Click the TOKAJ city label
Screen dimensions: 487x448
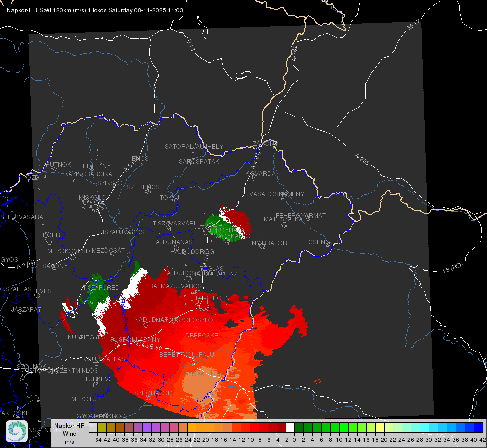[169, 198]
